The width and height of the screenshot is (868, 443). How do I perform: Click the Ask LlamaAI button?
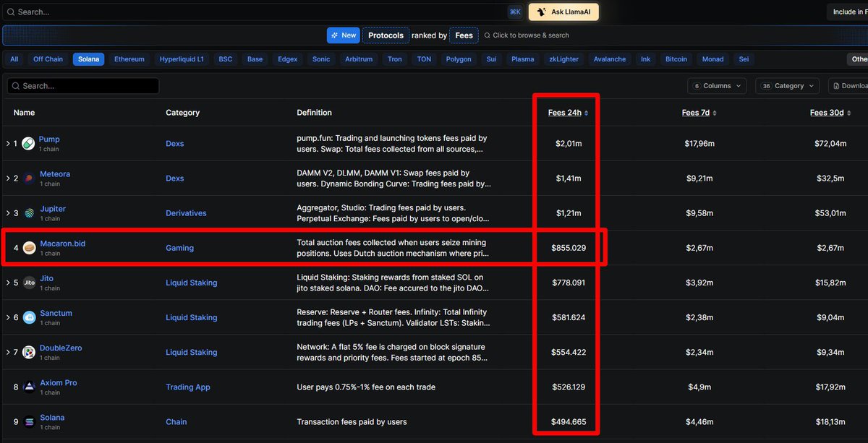pos(563,12)
